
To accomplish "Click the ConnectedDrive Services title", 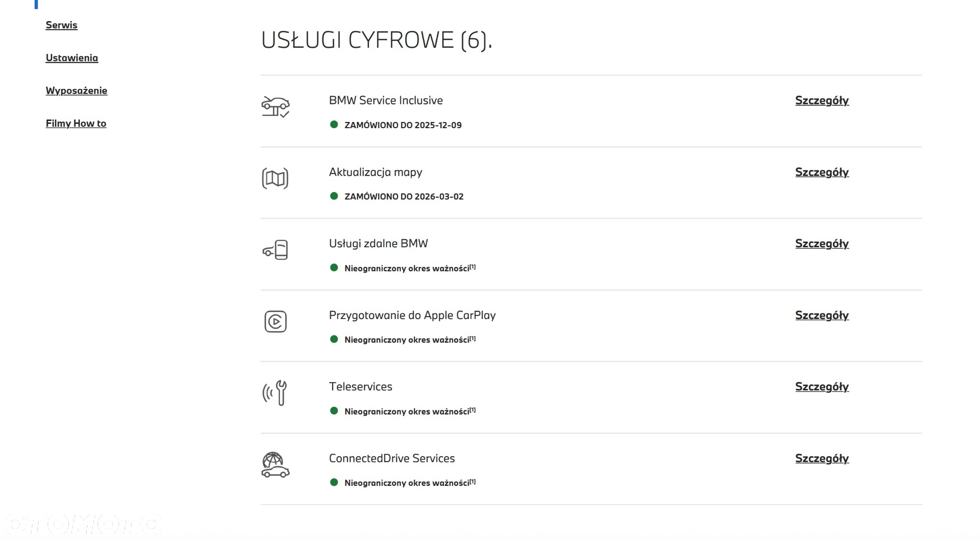I will point(392,458).
